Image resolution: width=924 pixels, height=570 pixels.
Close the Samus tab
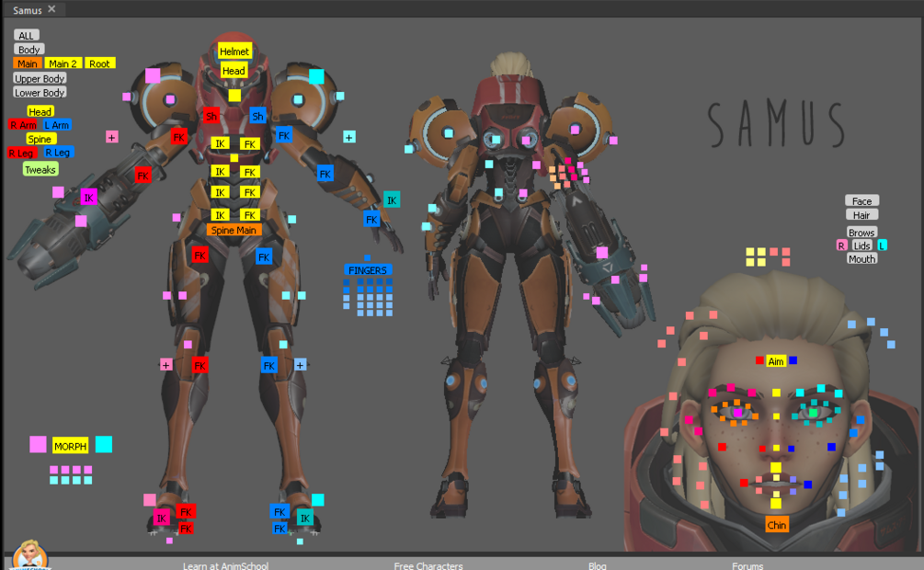point(51,9)
